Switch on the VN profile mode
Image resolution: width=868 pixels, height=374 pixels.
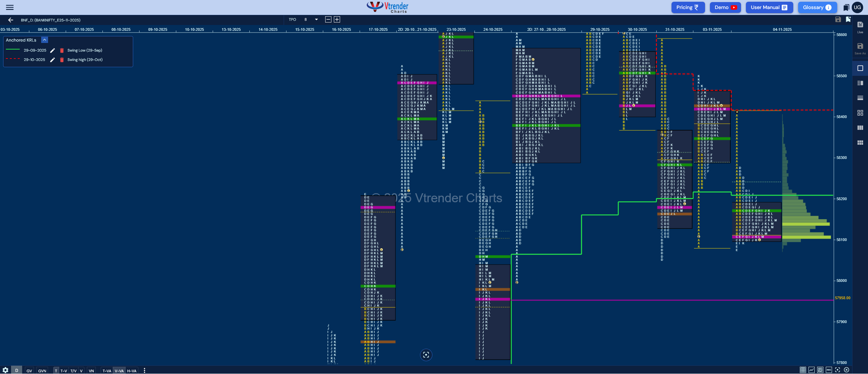pyautogui.click(x=92, y=371)
